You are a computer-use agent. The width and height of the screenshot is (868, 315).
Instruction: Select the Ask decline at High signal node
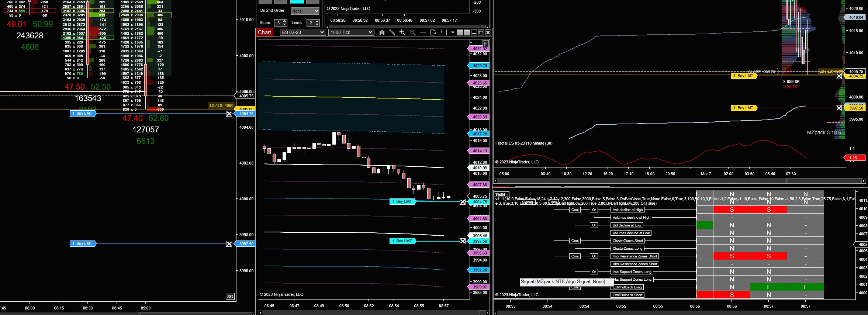[x=627, y=210]
